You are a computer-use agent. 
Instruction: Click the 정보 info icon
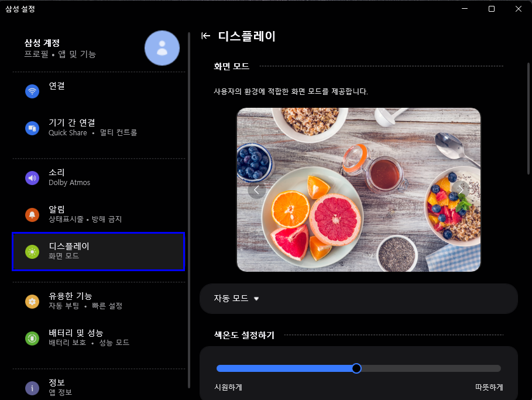32,388
